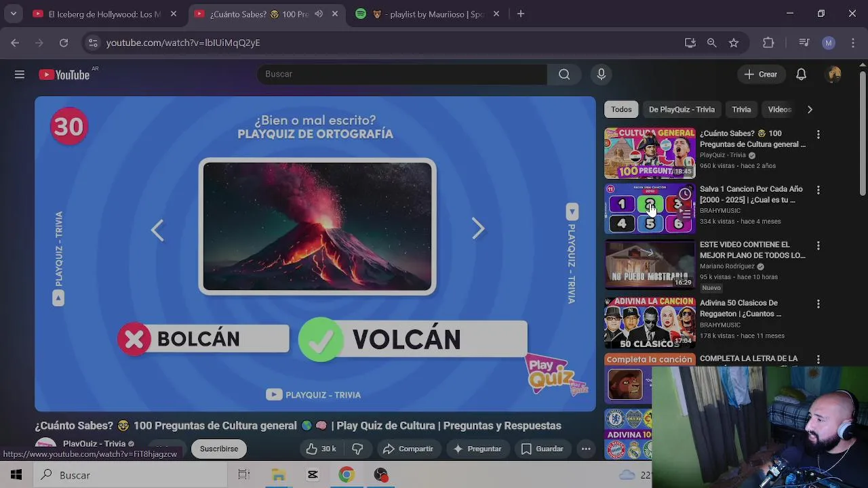Image resolution: width=868 pixels, height=488 pixels.
Task: Open the YouTube account avatar menu
Action: (834, 75)
